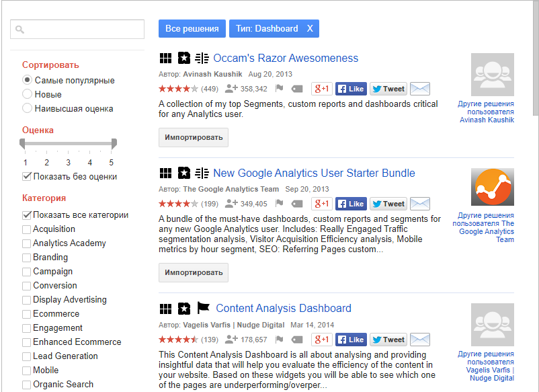
Task: View other solutions by Vagelis Varfis Nudge Digital
Action: tap(486, 366)
